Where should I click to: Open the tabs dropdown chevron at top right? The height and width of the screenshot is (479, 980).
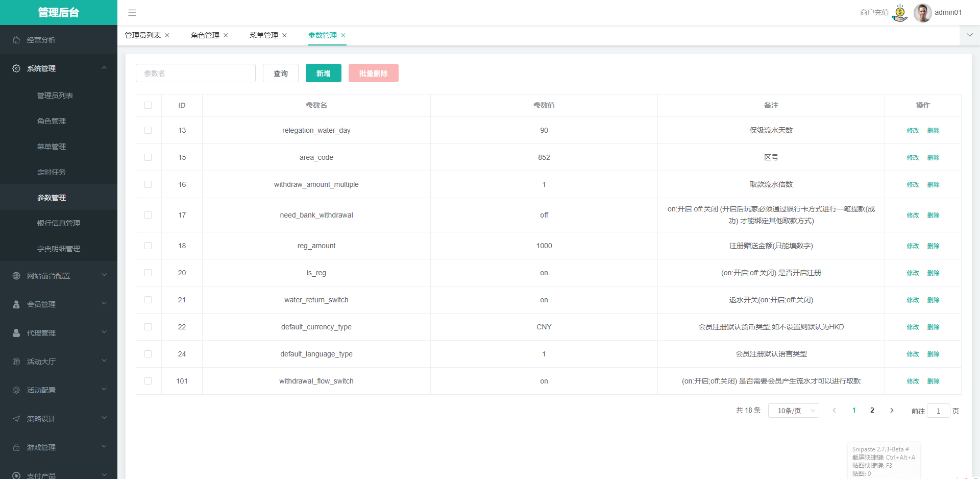click(x=969, y=35)
